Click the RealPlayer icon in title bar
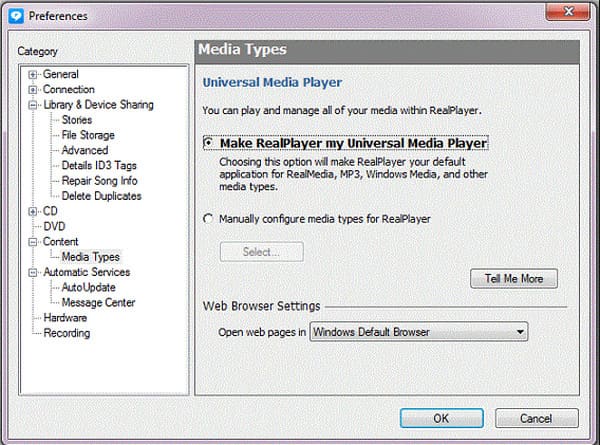The height and width of the screenshot is (445, 600). click(x=16, y=16)
